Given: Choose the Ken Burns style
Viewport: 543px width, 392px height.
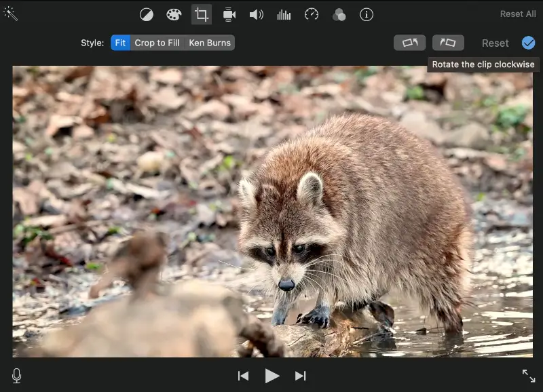Looking at the screenshot, I should [210, 43].
